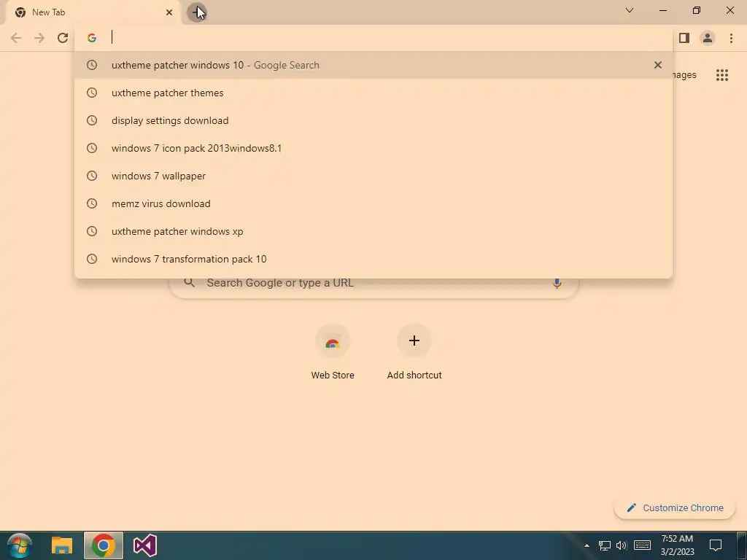Open Visual Studio from the taskbar
This screenshot has height=560, width=747.
coord(145,545)
